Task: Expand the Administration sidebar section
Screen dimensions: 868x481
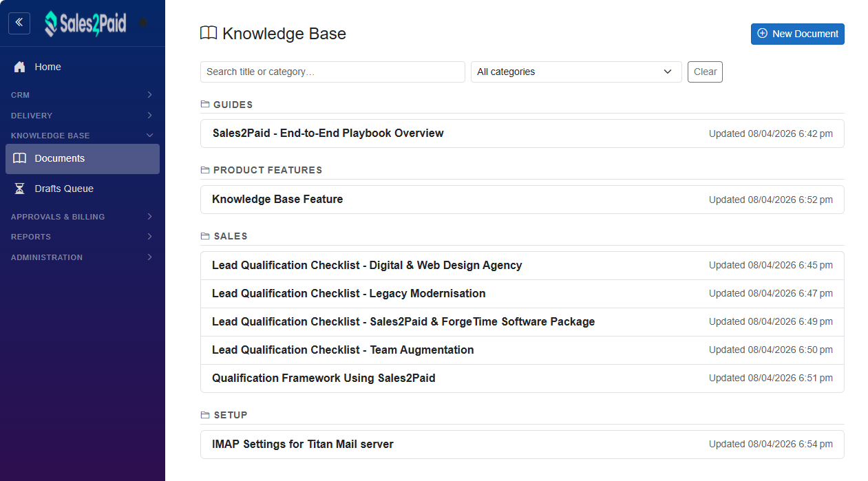Action: tap(83, 257)
